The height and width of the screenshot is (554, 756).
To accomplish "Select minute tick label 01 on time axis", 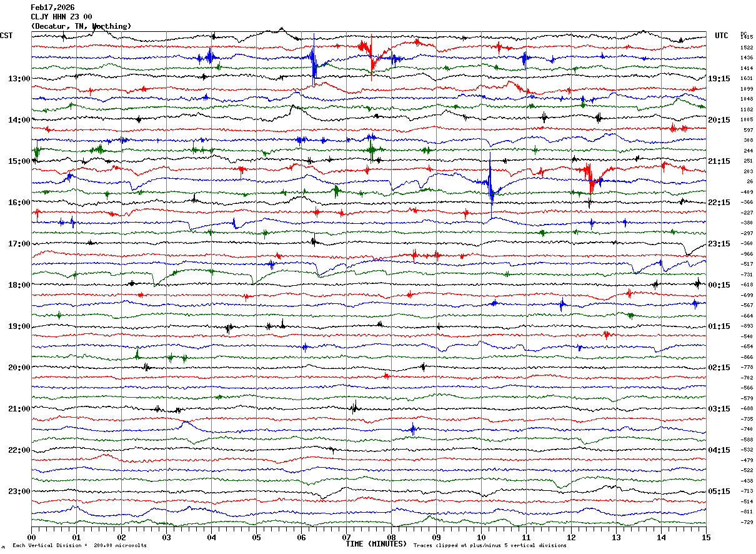I will (x=76, y=537).
